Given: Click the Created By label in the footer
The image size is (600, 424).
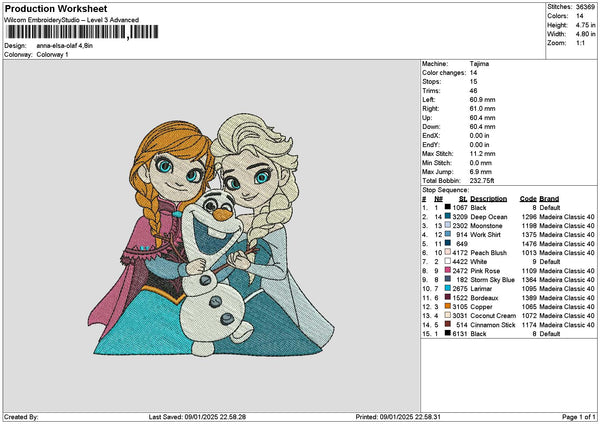Looking at the screenshot, I should [21, 417].
